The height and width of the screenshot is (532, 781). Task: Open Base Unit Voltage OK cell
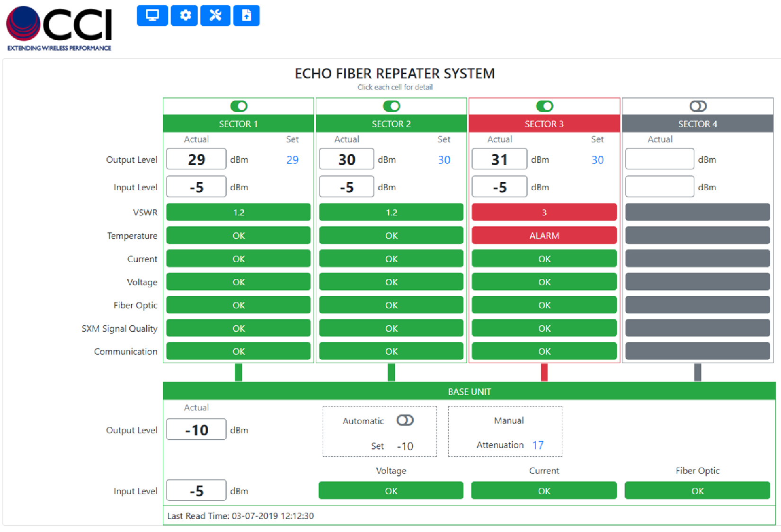tap(391, 490)
